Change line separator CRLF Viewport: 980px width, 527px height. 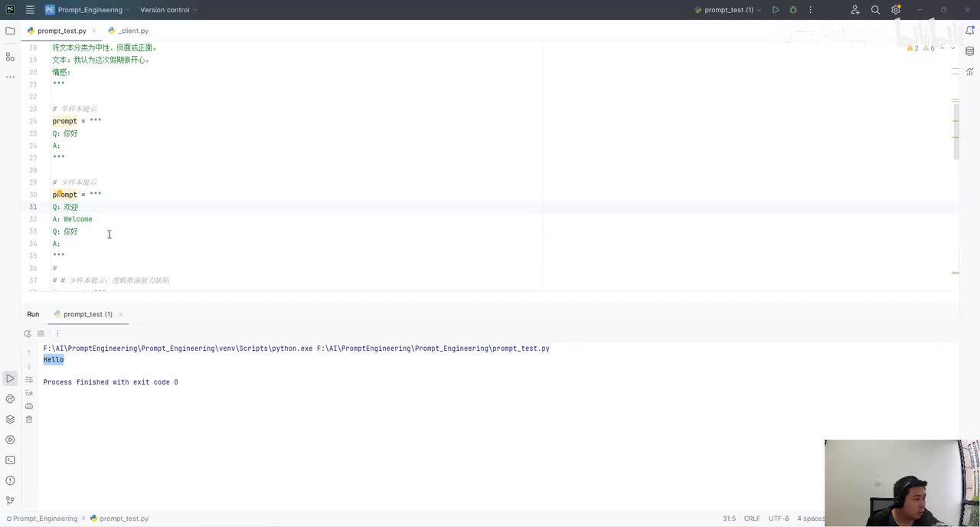click(752, 519)
